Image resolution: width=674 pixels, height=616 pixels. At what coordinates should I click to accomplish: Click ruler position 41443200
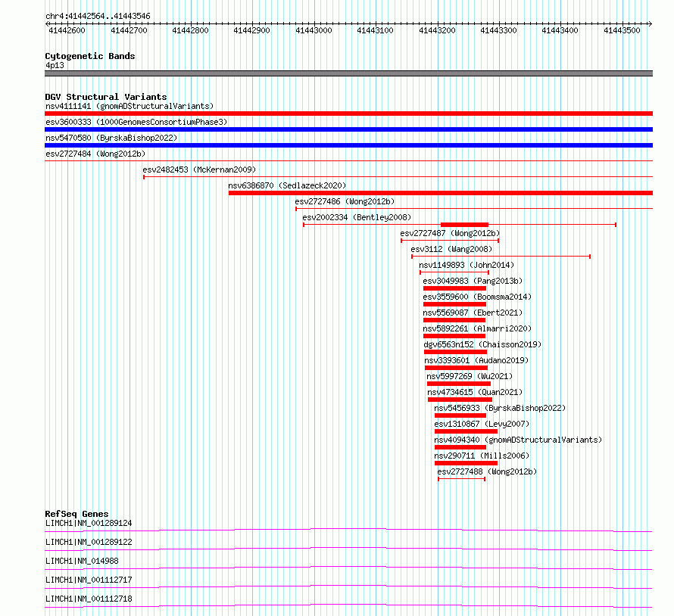pyautogui.click(x=437, y=30)
